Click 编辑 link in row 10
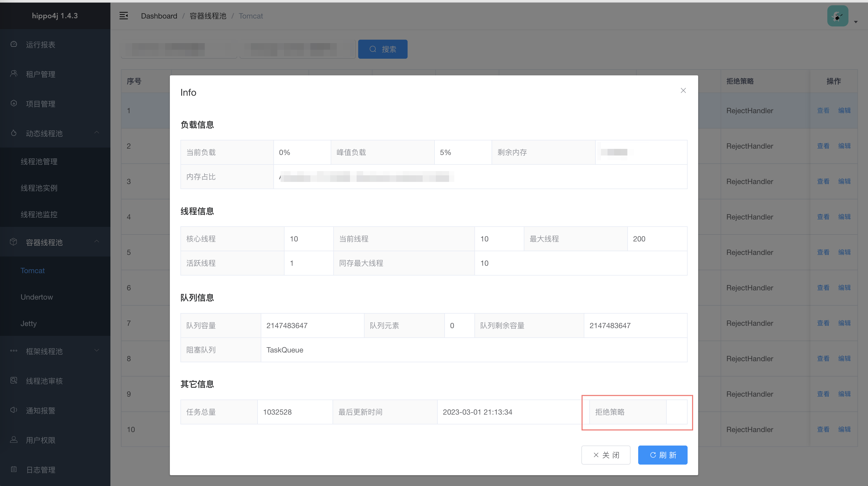The width and height of the screenshot is (868, 486). click(x=844, y=429)
